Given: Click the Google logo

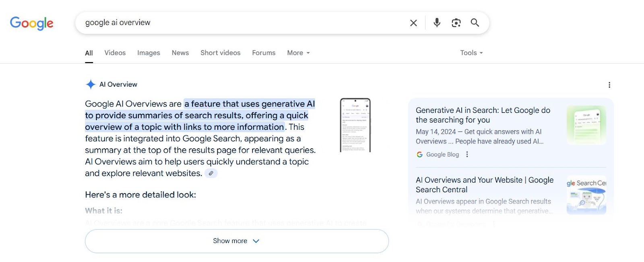Looking at the screenshot, I should [x=32, y=23].
